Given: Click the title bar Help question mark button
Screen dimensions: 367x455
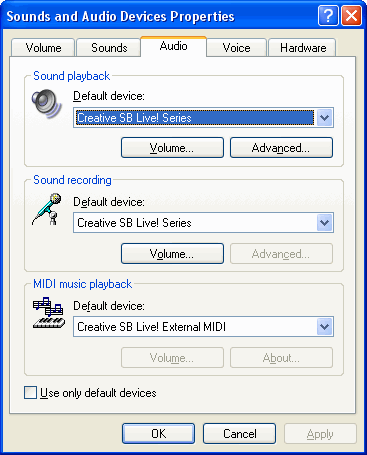Looking at the screenshot, I should click(328, 15).
